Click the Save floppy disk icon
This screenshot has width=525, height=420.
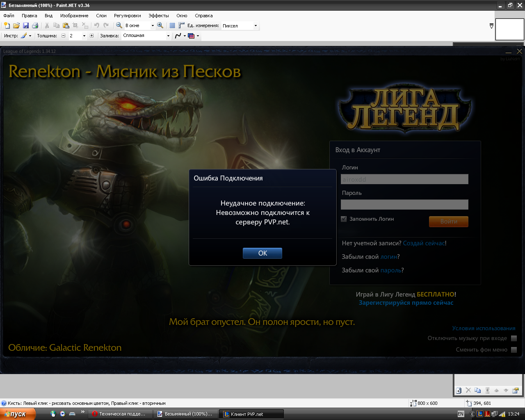click(26, 25)
